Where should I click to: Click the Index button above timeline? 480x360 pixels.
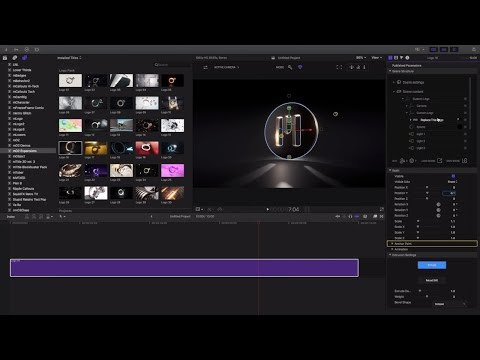pyautogui.click(x=11, y=217)
